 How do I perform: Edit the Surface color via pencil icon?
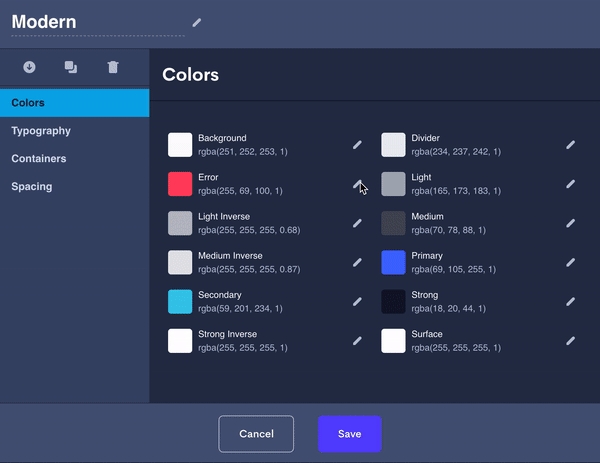tap(570, 340)
